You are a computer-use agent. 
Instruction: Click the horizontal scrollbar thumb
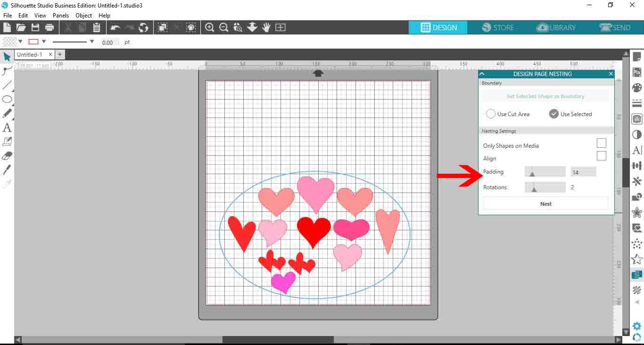pyautogui.click(x=278, y=340)
